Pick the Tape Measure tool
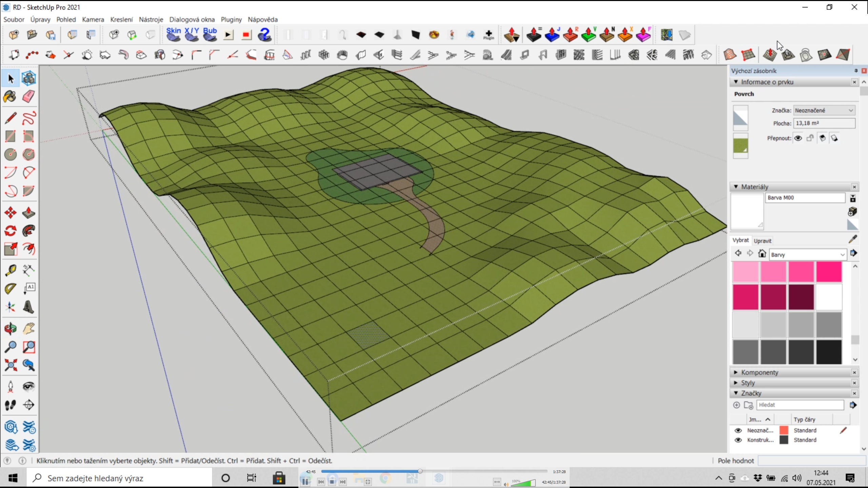 click(x=10, y=270)
